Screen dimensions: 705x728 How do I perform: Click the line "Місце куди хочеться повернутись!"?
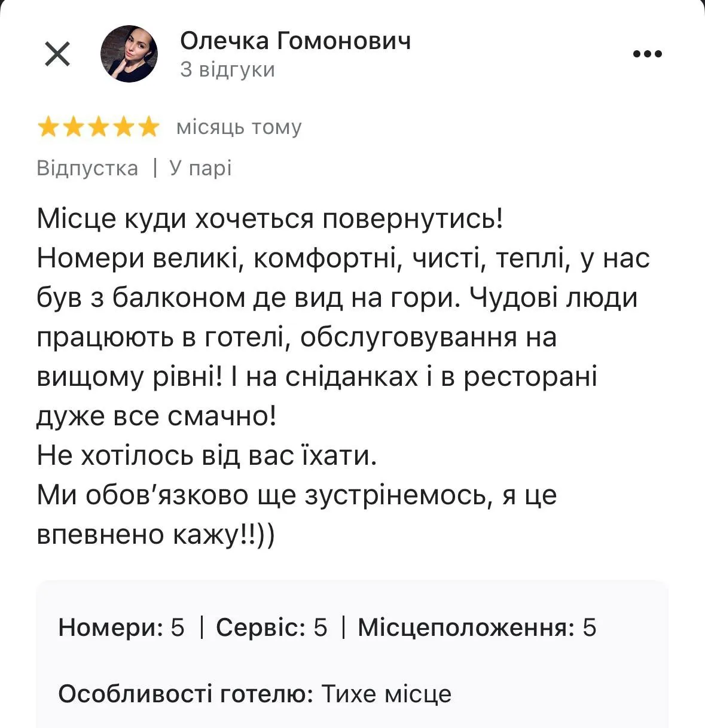tap(270, 219)
